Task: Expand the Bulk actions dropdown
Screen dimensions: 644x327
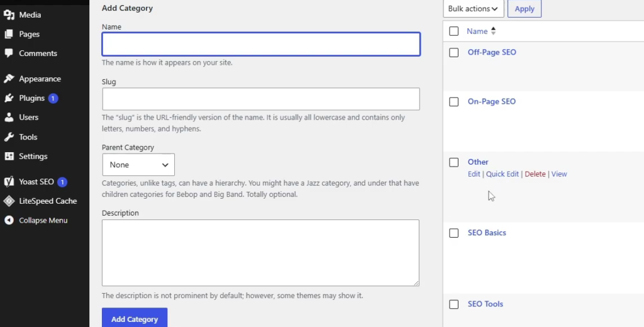Action: coord(473,9)
